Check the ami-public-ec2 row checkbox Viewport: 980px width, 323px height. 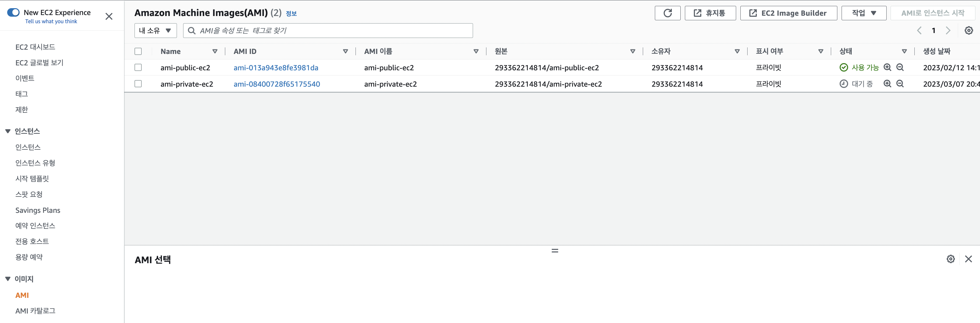click(138, 67)
